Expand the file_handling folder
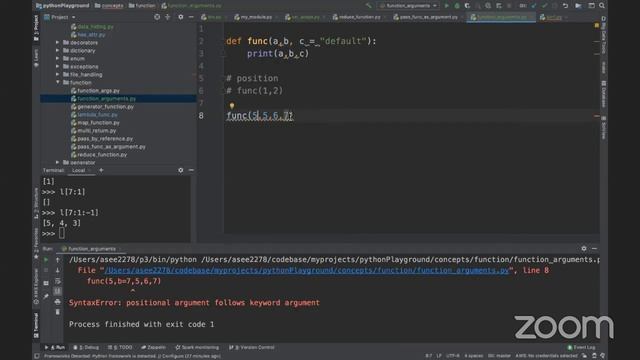This screenshot has width=640, height=360. coord(58,75)
